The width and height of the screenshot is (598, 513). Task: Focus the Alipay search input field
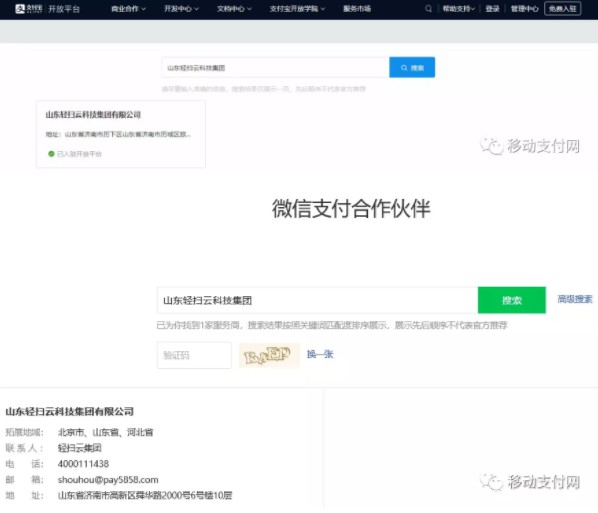275,68
